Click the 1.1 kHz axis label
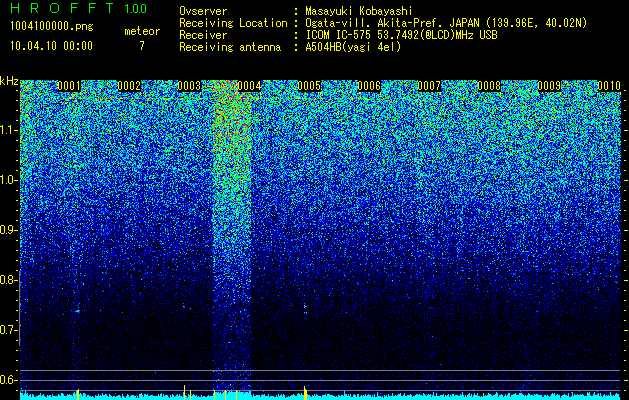Screen dimensions: 629x400 (x=9, y=130)
